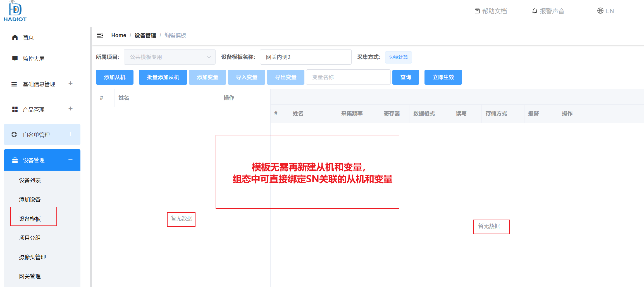Click the 添加从机 button
Screen dimensions: 644x287
click(x=115, y=77)
